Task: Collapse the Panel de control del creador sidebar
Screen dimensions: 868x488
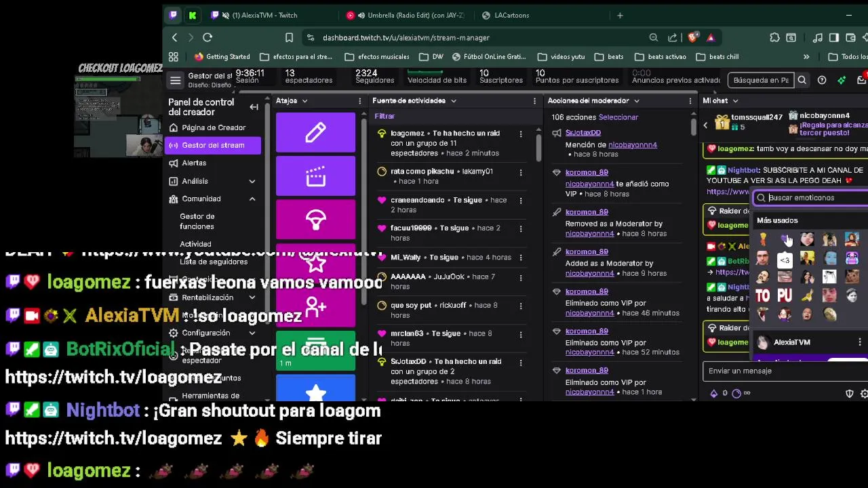Action: (x=254, y=107)
